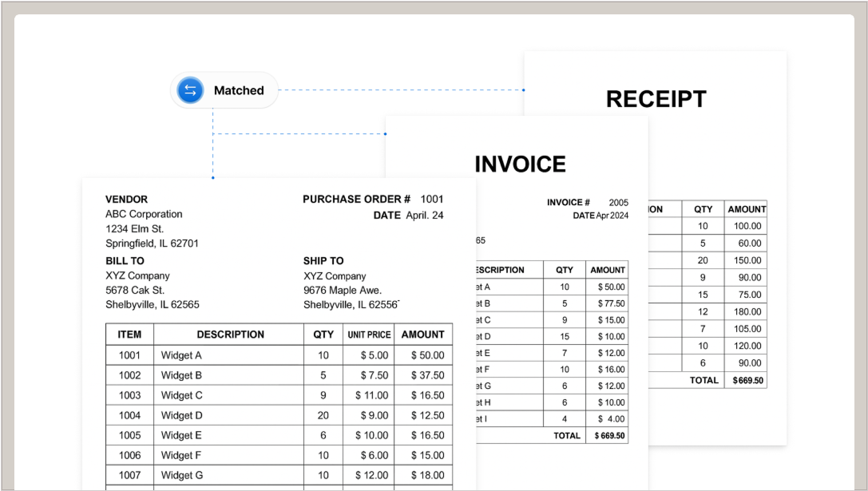The height and width of the screenshot is (491, 868).
Task: Select the RECEIPT document heading
Action: (656, 99)
